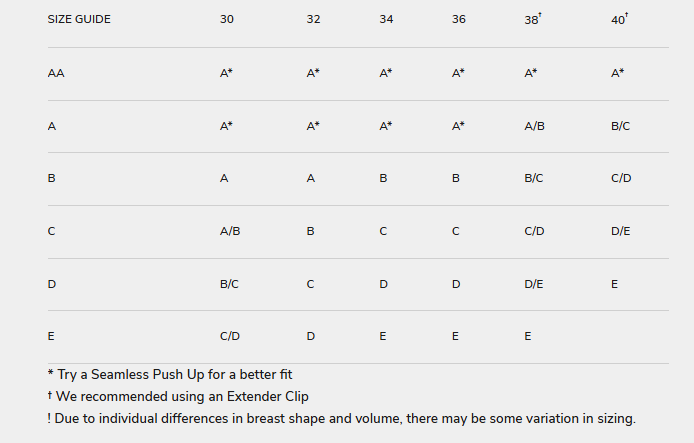Click the B/C cell in the D row

coord(229,284)
